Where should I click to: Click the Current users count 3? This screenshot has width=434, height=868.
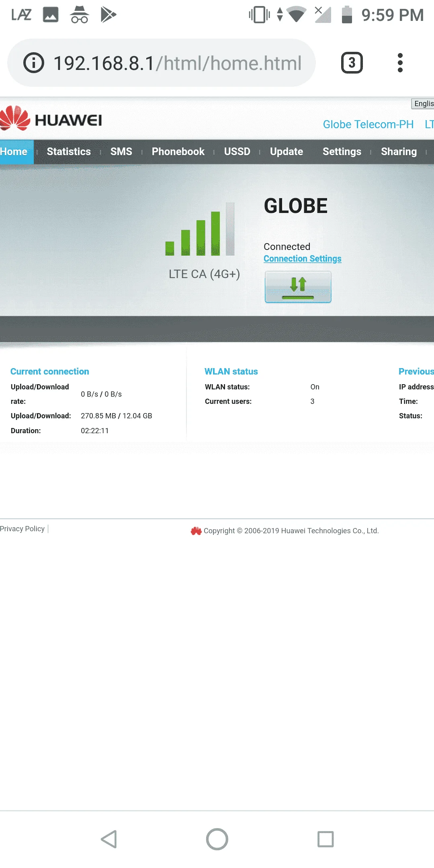pos(312,401)
